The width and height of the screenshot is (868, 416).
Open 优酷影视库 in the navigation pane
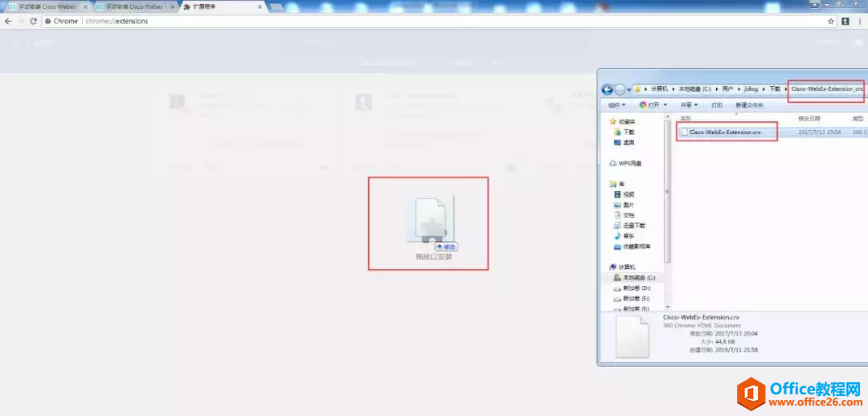click(x=633, y=247)
